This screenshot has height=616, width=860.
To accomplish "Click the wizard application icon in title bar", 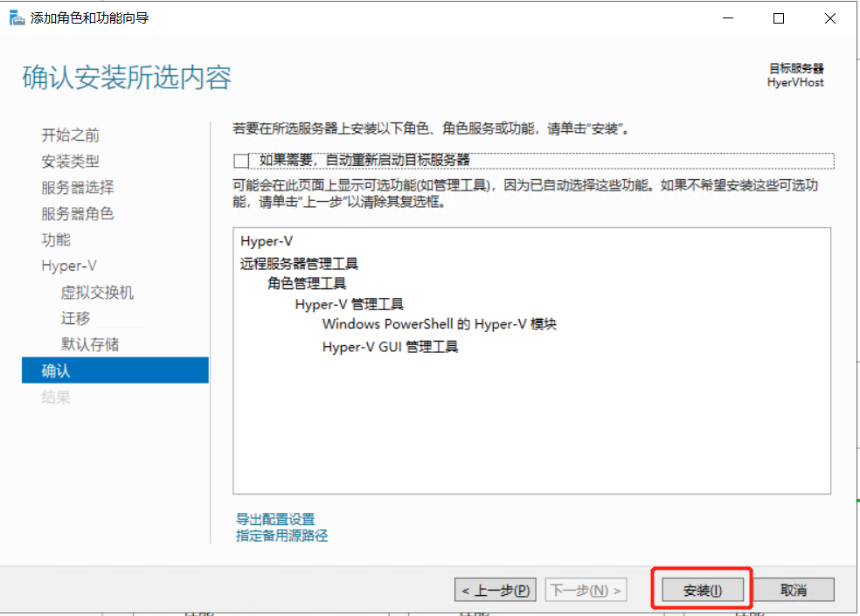I will 16,17.
